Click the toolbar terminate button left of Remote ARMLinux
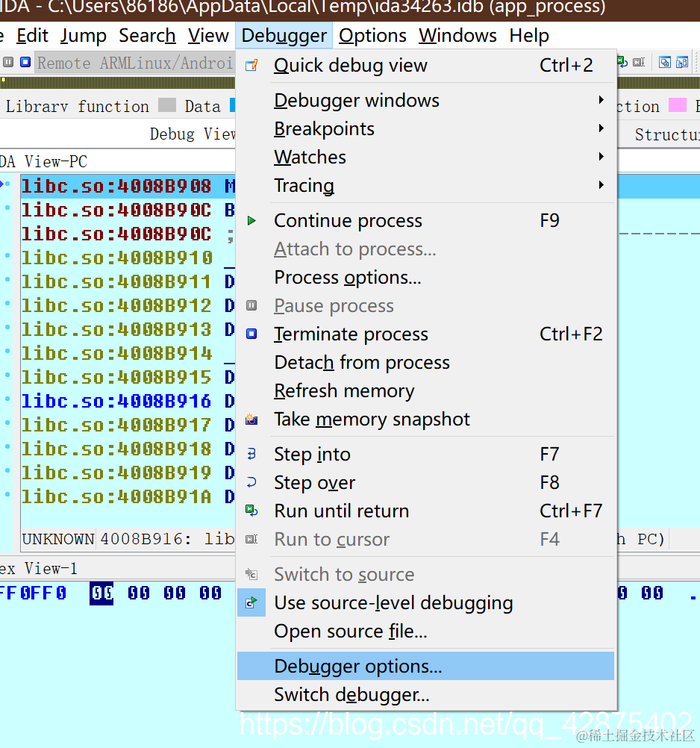 click(25, 62)
